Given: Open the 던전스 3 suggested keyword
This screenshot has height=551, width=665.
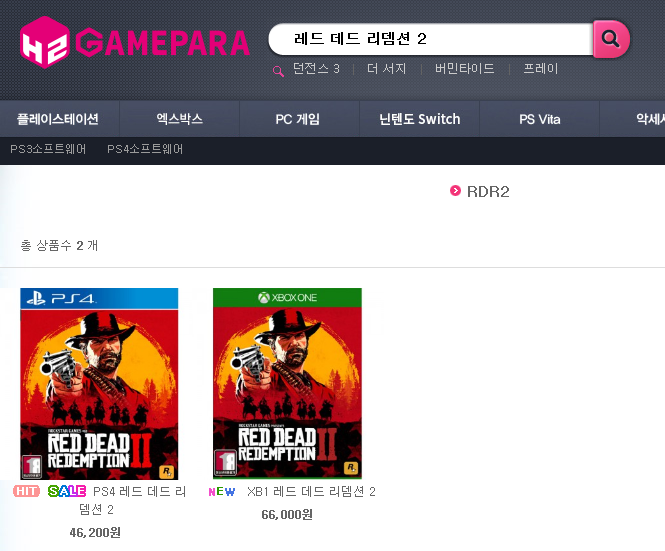Looking at the screenshot, I should (316, 69).
